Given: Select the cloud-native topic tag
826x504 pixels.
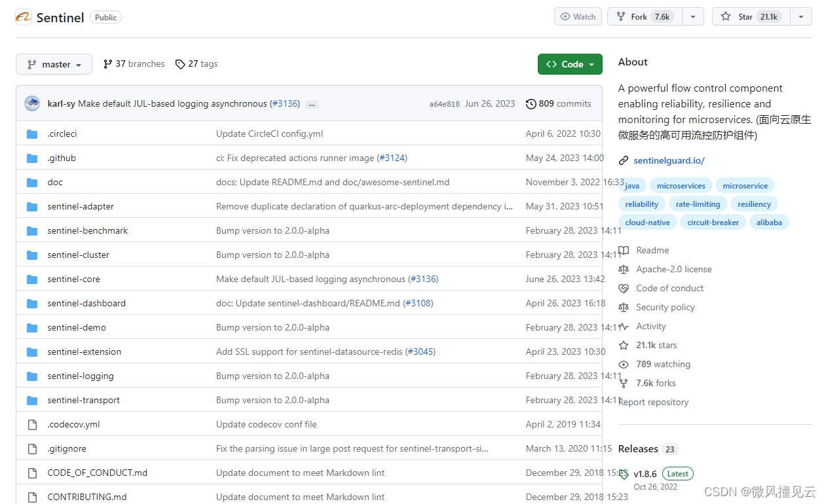Looking at the screenshot, I should click(x=647, y=223).
